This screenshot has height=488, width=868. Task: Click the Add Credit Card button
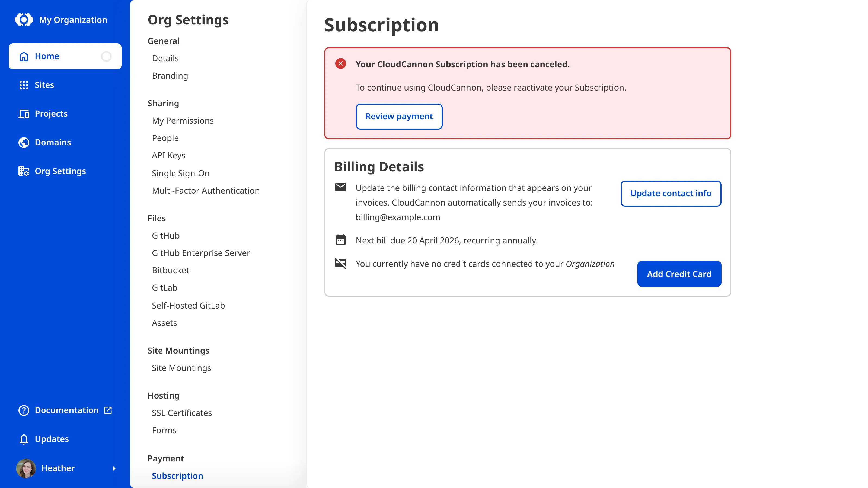[679, 274]
